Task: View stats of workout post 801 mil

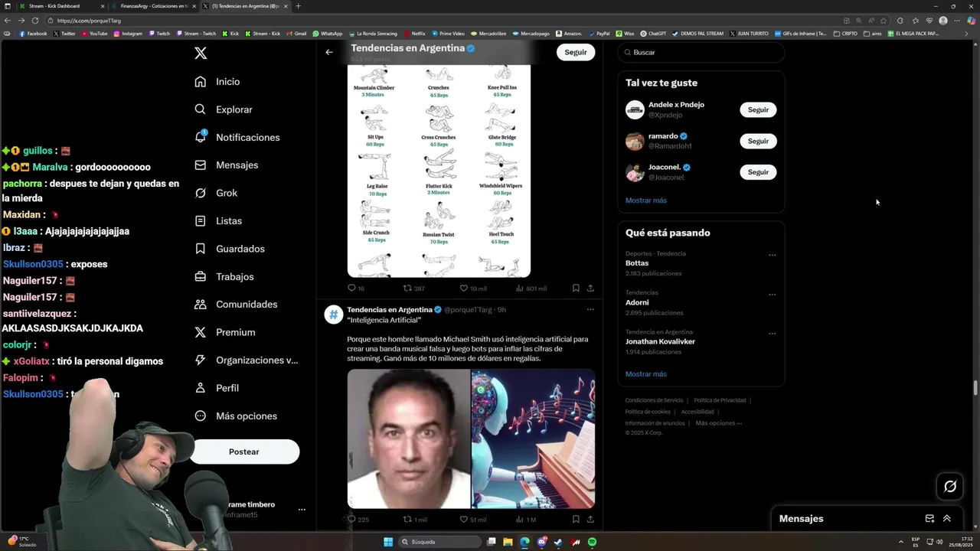Action: (x=531, y=289)
